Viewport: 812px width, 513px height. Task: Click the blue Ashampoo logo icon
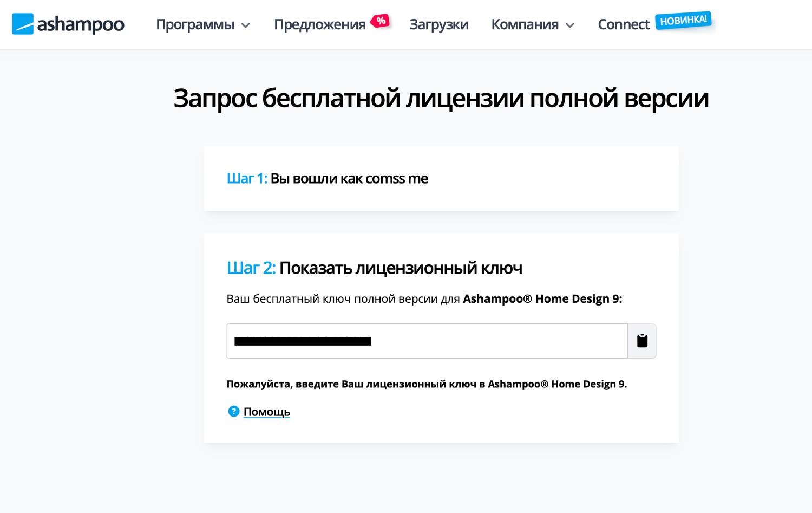[x=23, y=24]
